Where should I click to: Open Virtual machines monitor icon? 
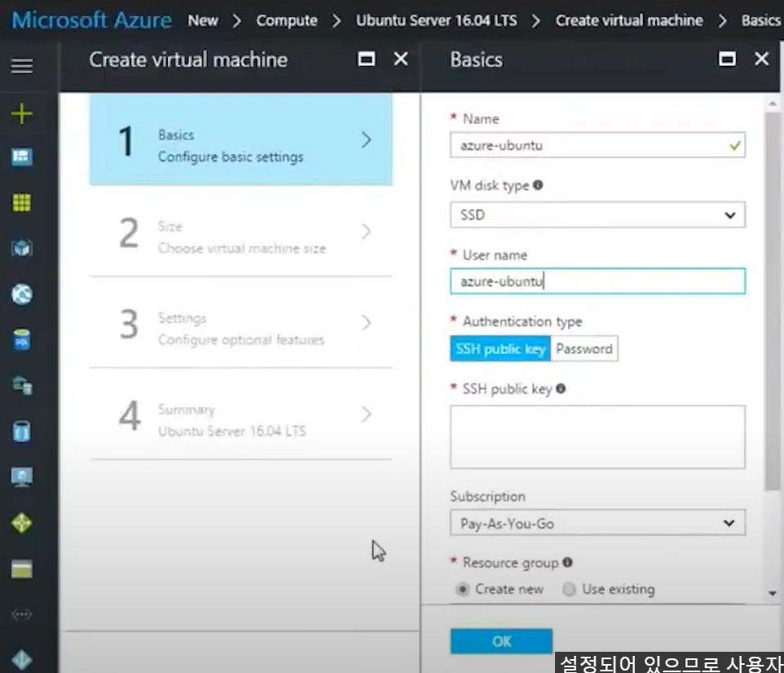point(22,477)
